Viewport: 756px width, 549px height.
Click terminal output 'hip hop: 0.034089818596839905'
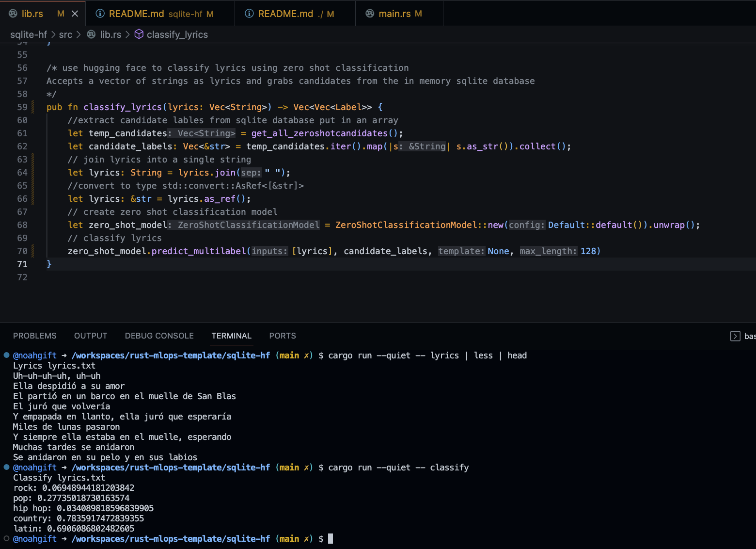tap(83, 508)
